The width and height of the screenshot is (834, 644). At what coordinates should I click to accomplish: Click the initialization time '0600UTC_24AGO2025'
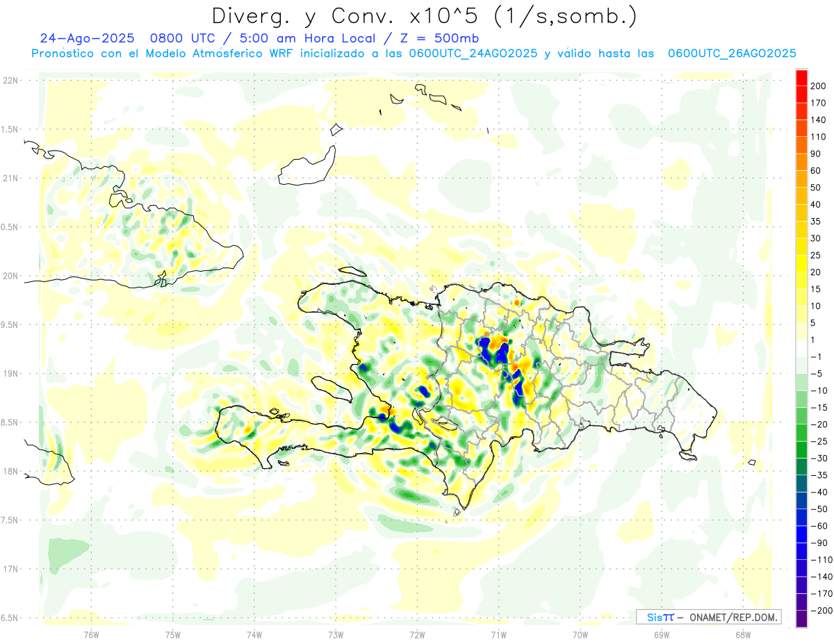tap(473, 53)
